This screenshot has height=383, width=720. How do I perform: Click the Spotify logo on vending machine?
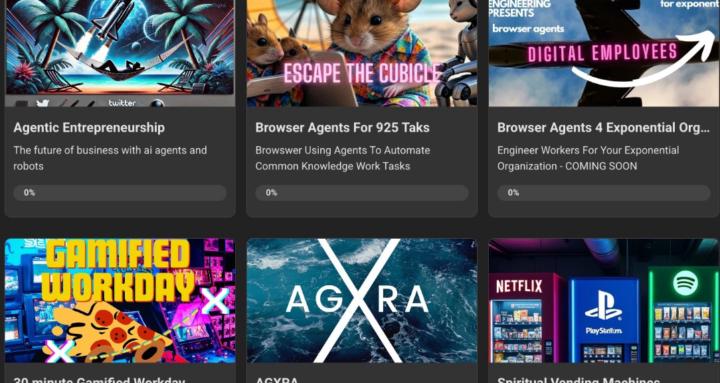click(x=685, y=283)
